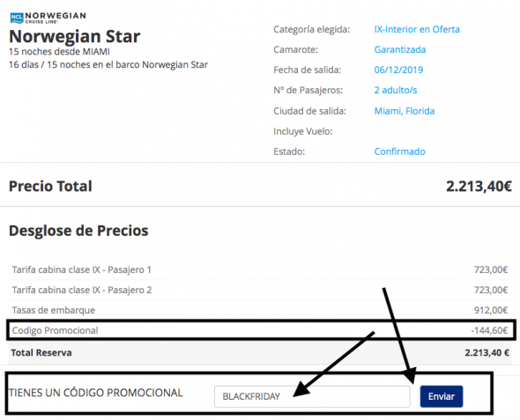Click the 912,00€ boarding tax amount
The height and width of the screenshot is (420, 520).
click(491, 310)
